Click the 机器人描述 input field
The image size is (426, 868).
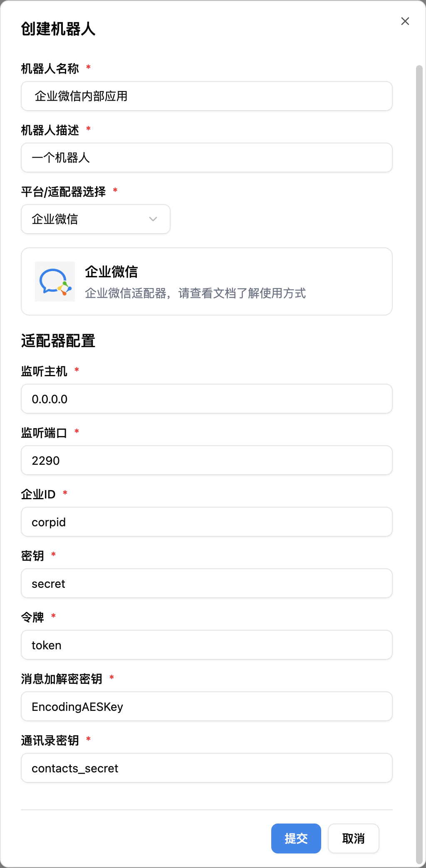(x=207, y=158)
